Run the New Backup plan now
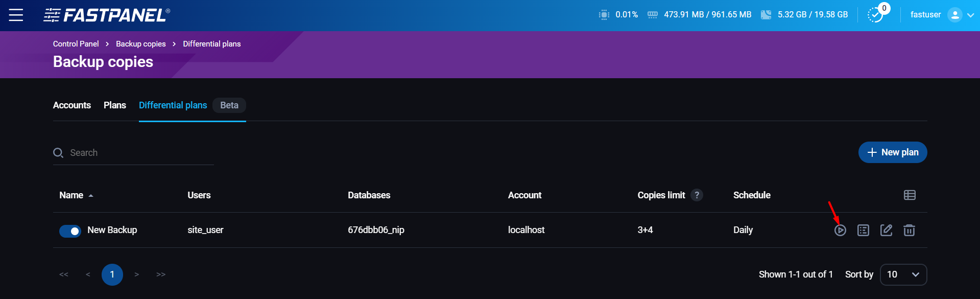Viewport: 980px width, 299px height. 840,231
